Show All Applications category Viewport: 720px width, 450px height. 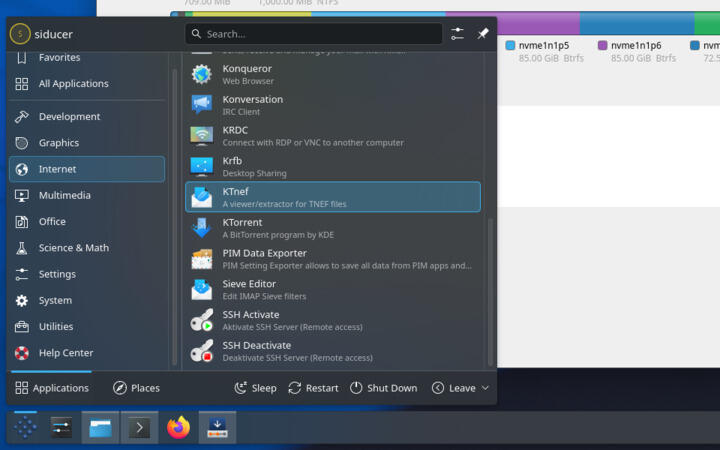pyautogui.click(x=87, y=84)
